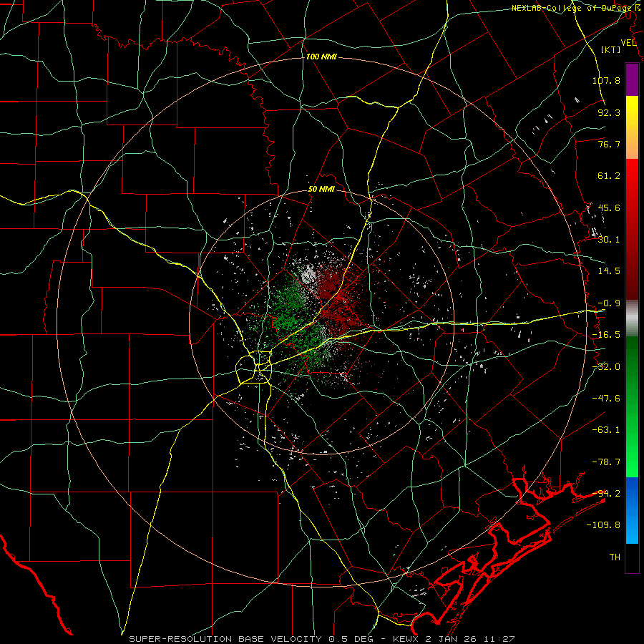The image size is (644, 644).
Task: Click the -78.7 value on velocity scale
Action: [606, 462]
